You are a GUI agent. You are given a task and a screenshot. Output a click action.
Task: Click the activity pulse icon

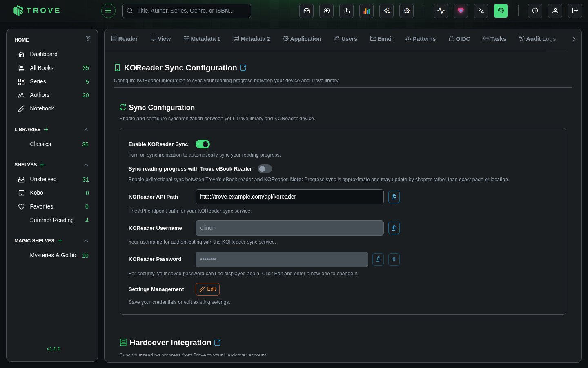pos(441,11)
